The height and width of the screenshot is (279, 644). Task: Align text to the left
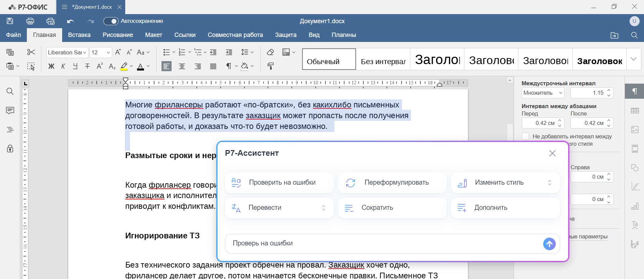pyautogui.click(x=167, y=66)
